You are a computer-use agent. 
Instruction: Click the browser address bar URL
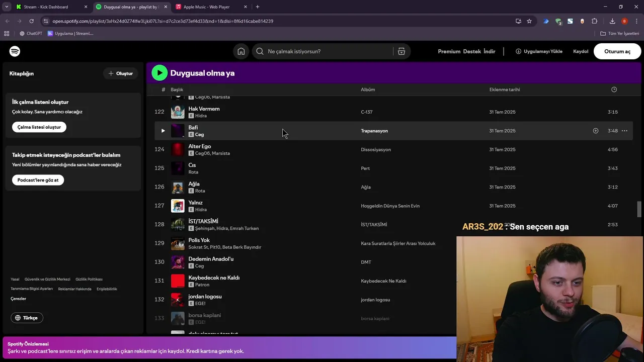[163, 21]
